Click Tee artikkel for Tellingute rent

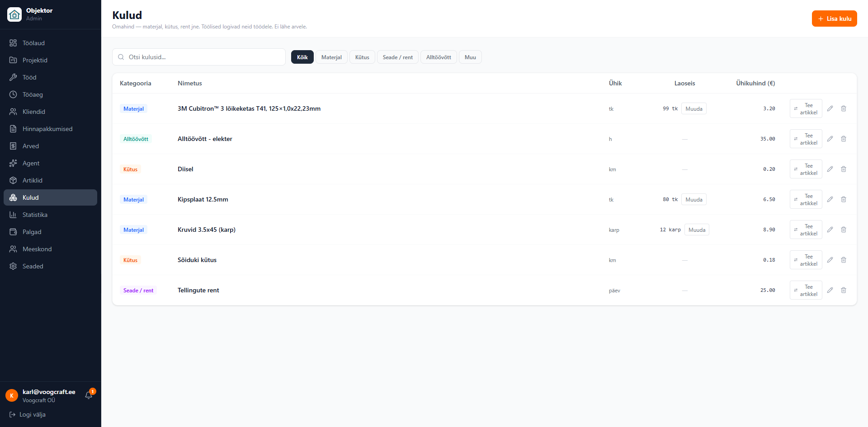pos(806,290)
